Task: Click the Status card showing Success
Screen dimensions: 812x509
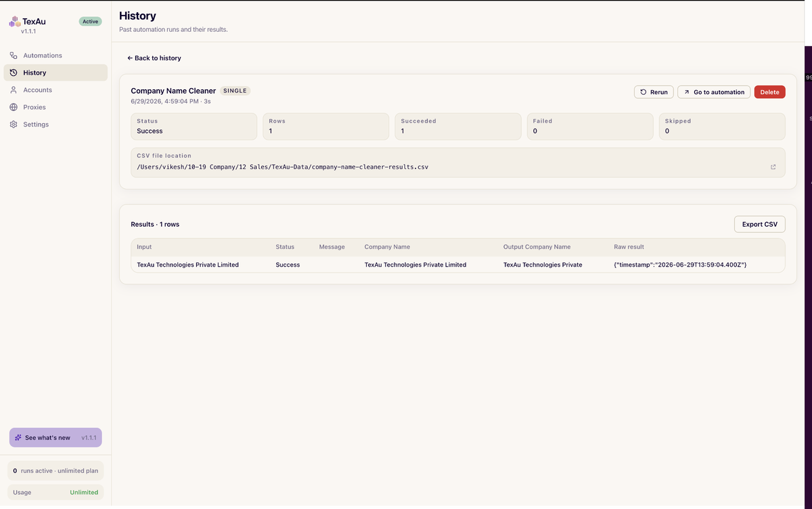Action: tap(194, 127)
